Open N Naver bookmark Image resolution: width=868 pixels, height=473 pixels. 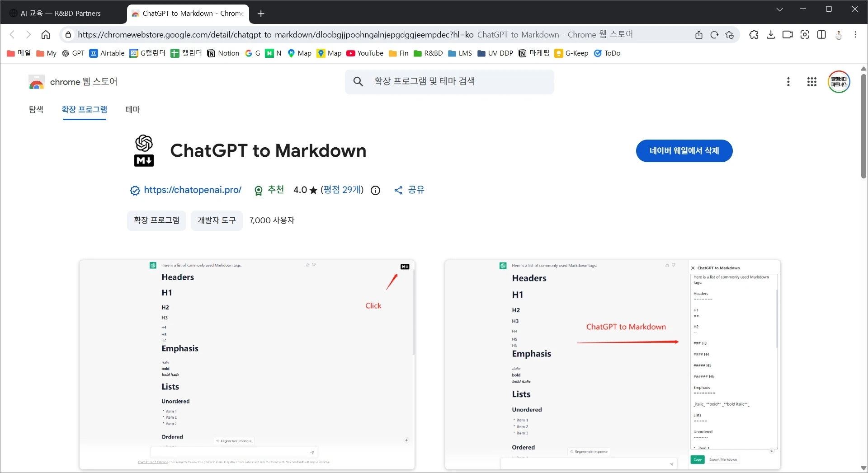(274, 53)
